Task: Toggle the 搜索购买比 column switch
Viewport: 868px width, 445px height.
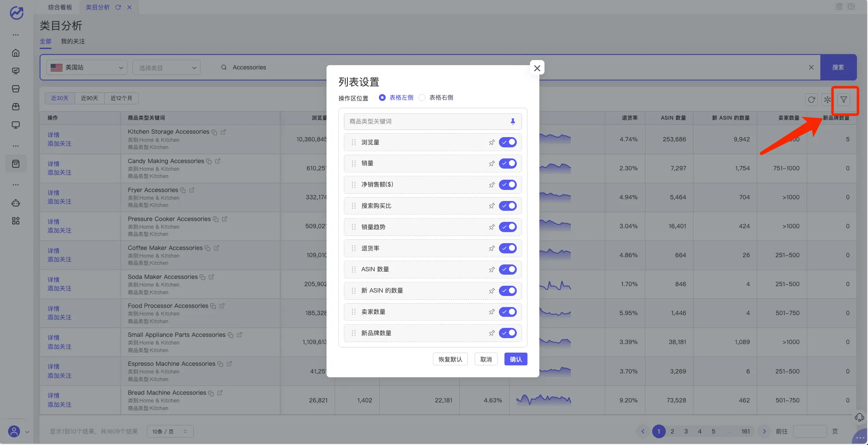Action: [x=508, y=206]
